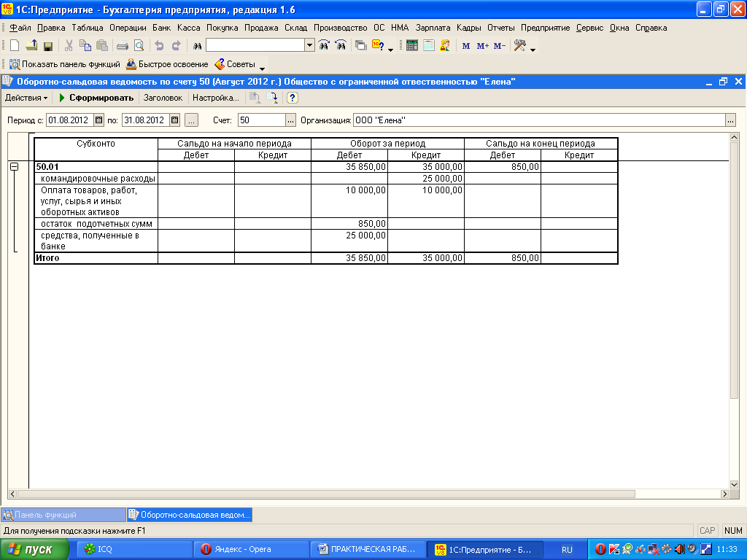Viewport: 747px width, 560px height.
Task: Open the Файл menu
Action: [20, 28]
